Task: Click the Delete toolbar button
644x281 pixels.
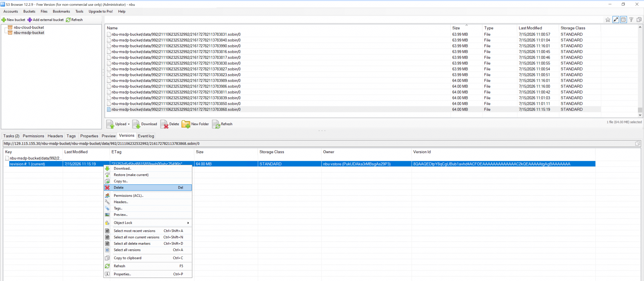Action: (170, 124)
